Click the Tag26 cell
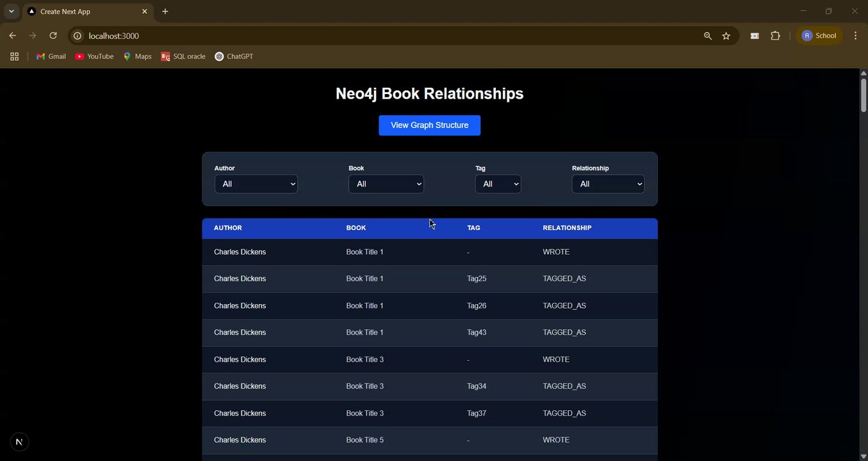The image size is (868, 461). (x=477, y=305)
